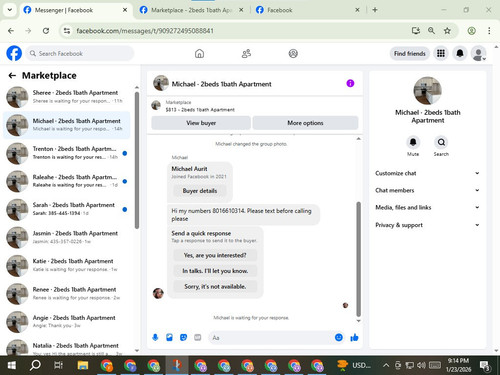The width and height of the screenshot is (500, 375).
Task: Show hidden system tray icons
Action: [386, 366]
